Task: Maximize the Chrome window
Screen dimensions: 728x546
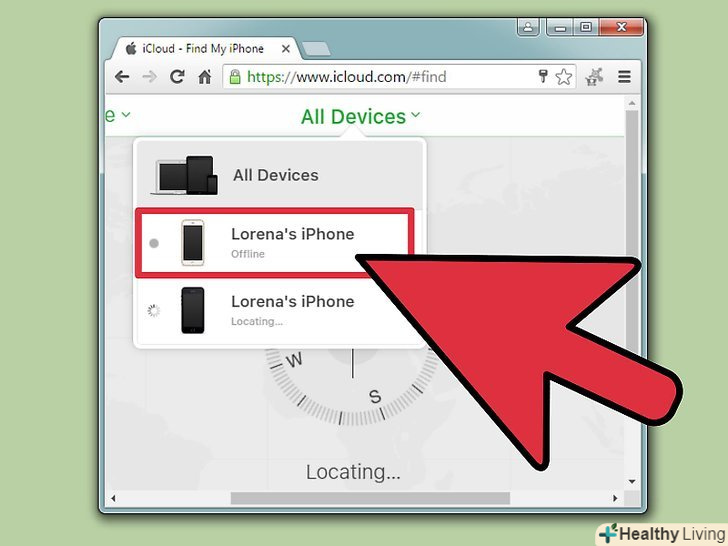Action: pyautogui.click(x=586, y=27)
